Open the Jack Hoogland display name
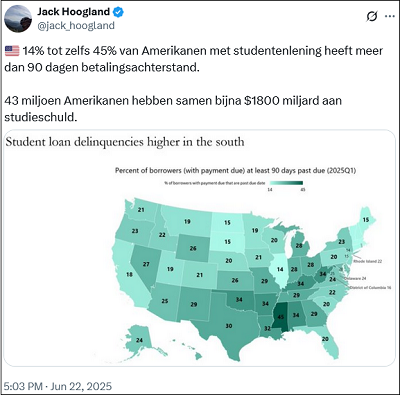Image resolution: width=400 pixels, height=395 pixels. [73, 12]
